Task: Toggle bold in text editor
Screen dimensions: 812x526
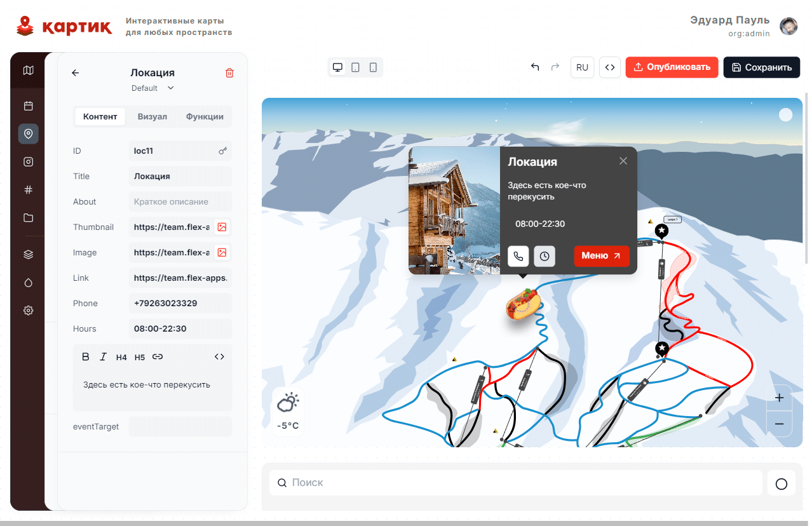Action: pos(86,357)
